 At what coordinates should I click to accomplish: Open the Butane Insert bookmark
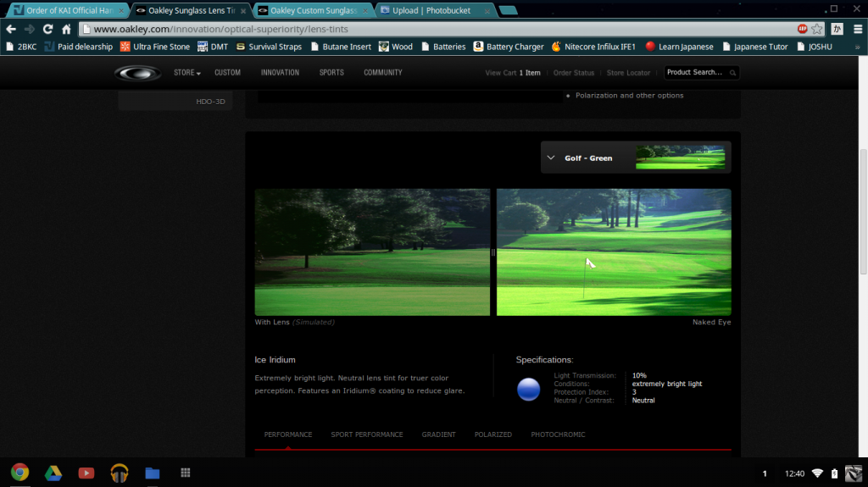pos(341,47)
